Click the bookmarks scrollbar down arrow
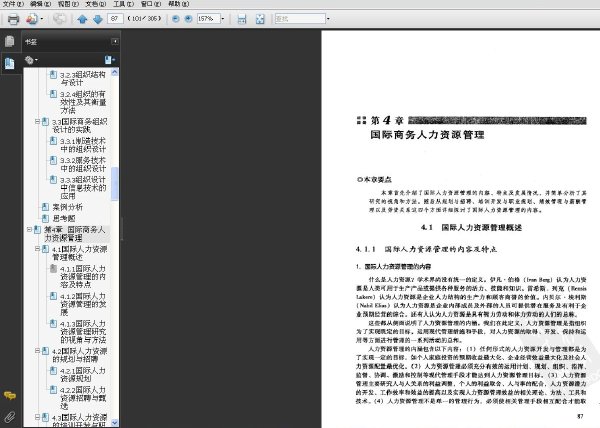Viewport: 600px width, 428px height. [x=114, y=423]
